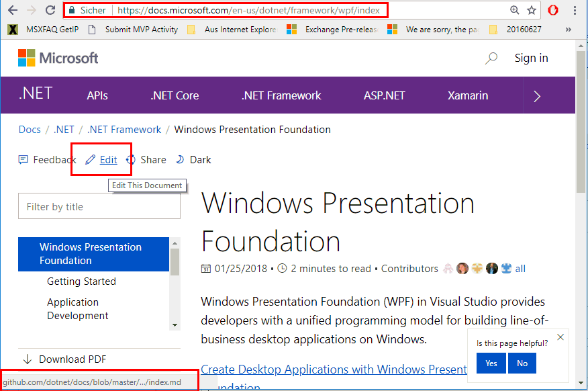Open the Opera-style red extension icon

pos(553,10)
